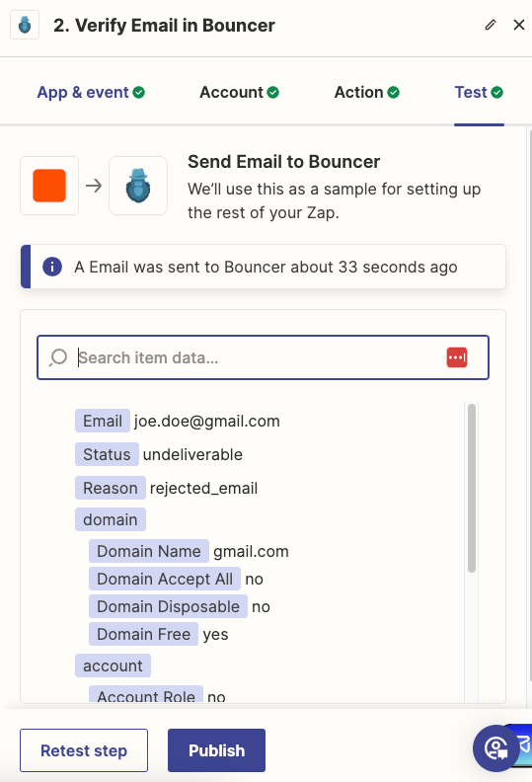This screenshot has height=782, width=532.
Task: Click the red password manager icon in search
Action: (x=457, y=357)
